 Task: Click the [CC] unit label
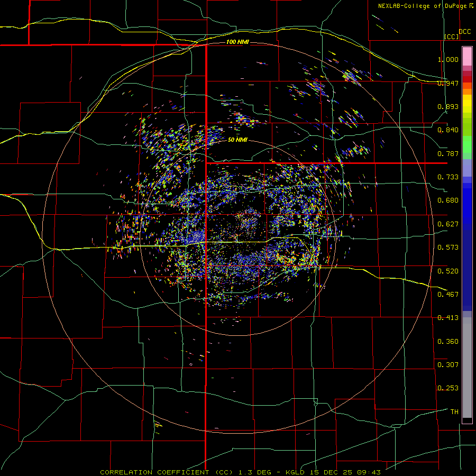click(x=452, y=36)
